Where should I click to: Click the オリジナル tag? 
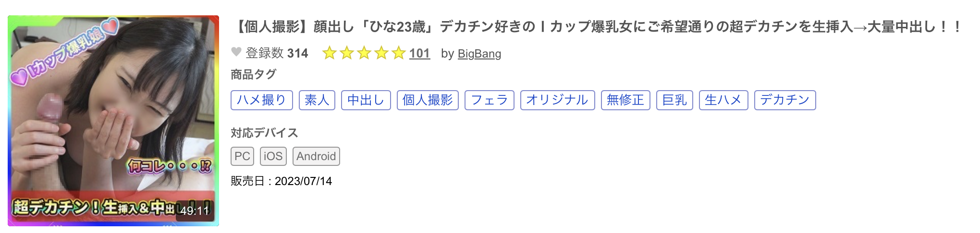(x=557, y=100)
